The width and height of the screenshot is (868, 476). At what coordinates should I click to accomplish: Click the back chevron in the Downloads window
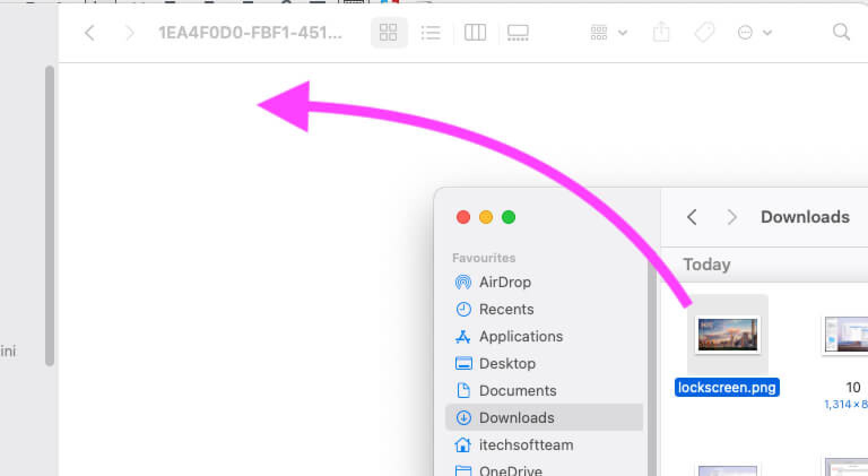691,217
